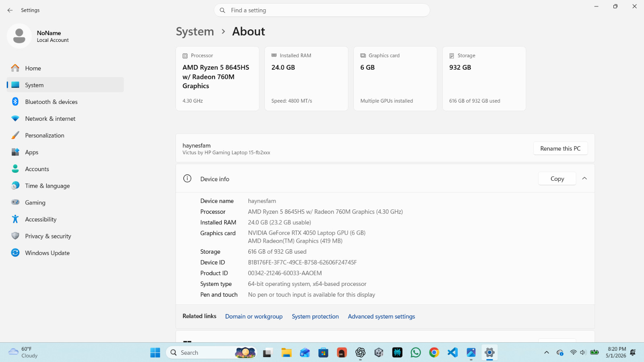Screen dimensions: 644x362
Task: Open Home in the settings sidebar
Action: pyautogui.click(x=65, y=68)
